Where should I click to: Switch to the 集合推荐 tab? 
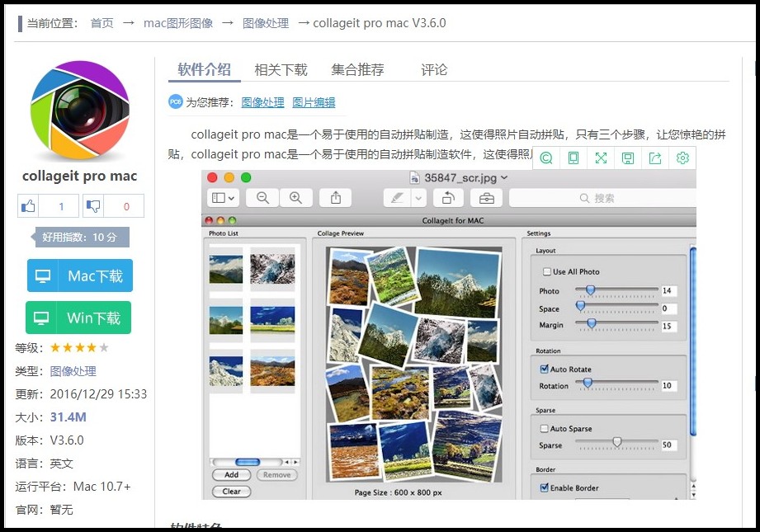357,70
